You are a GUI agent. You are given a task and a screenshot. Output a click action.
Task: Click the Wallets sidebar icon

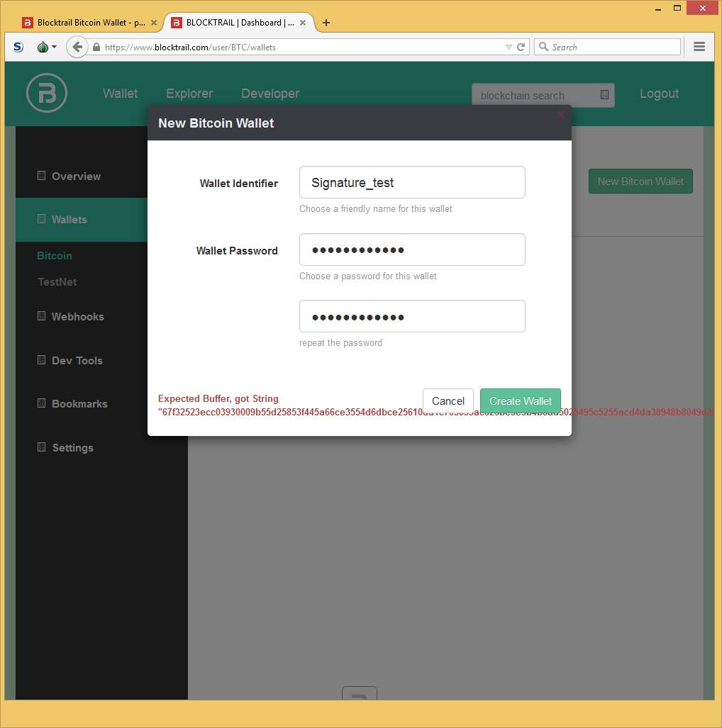pos(41,218)
